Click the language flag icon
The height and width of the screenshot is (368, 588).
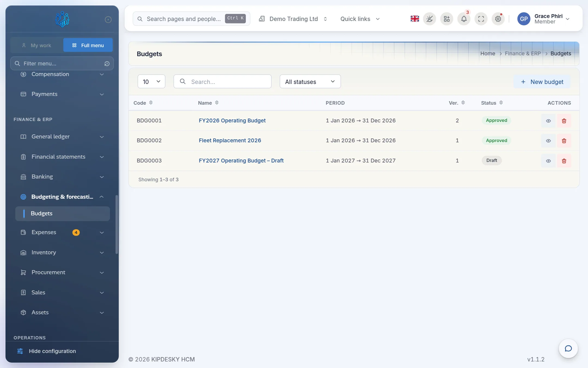tap(415, 19)
